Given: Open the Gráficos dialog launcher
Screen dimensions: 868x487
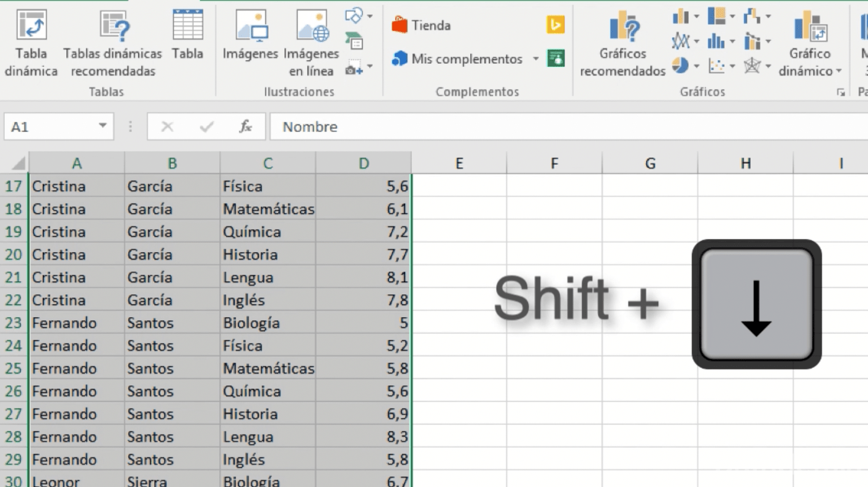Looking at the screenshot, I should (842, 91).
